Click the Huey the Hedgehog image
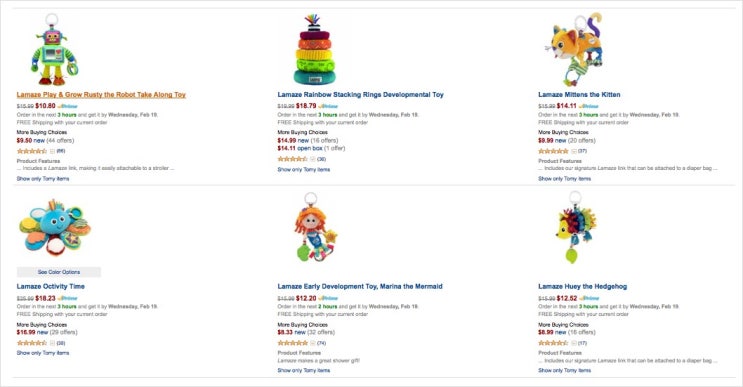Image resolution: width=743 pixels, height=387 pixels. coord(575,227)
